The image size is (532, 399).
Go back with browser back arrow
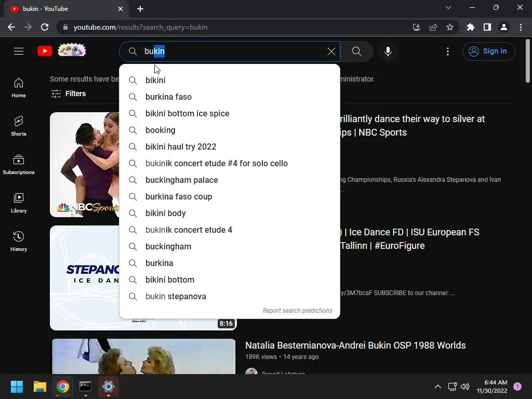point(11,27)
